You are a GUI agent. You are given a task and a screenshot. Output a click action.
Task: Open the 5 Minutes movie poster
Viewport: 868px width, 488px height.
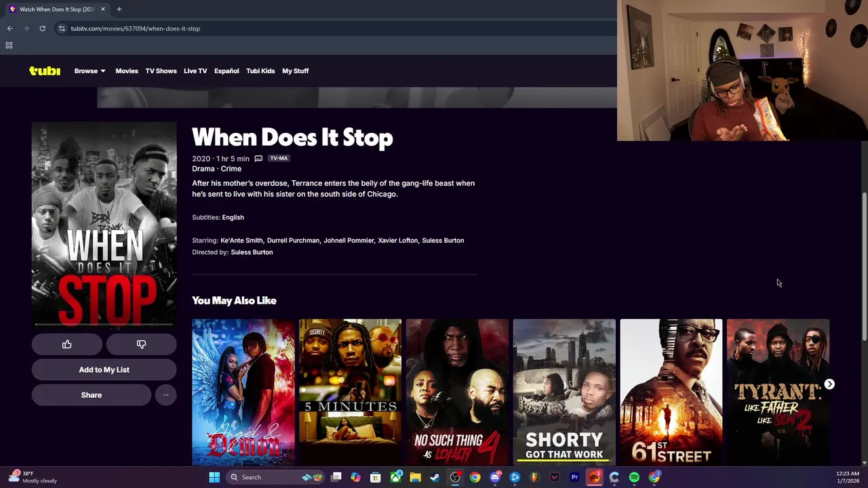click(x=350, y=392)
